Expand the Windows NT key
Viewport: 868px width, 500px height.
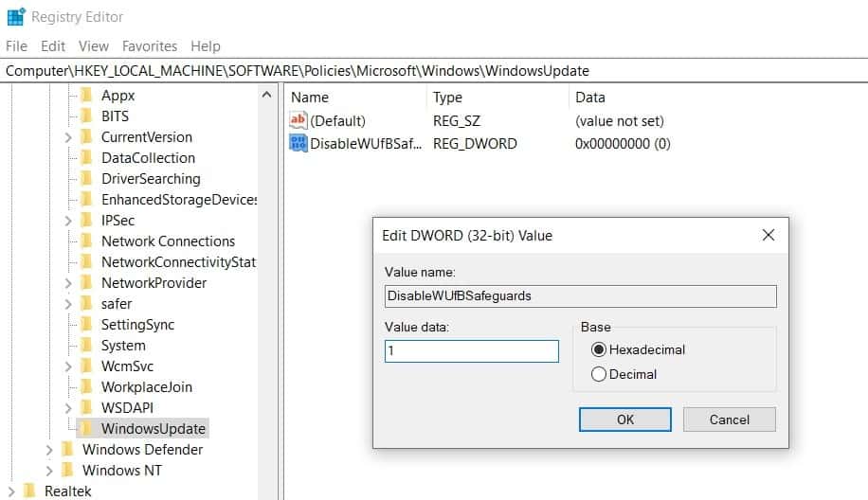49,471
